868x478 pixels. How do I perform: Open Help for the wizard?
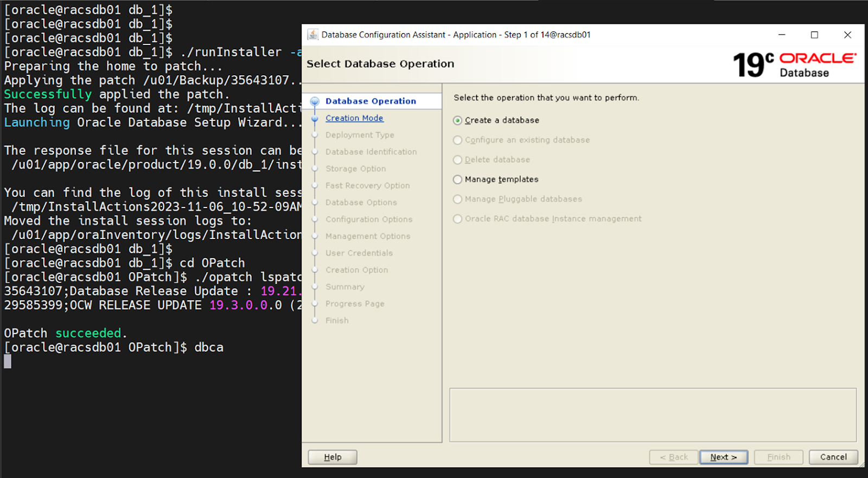coord(333,457)
